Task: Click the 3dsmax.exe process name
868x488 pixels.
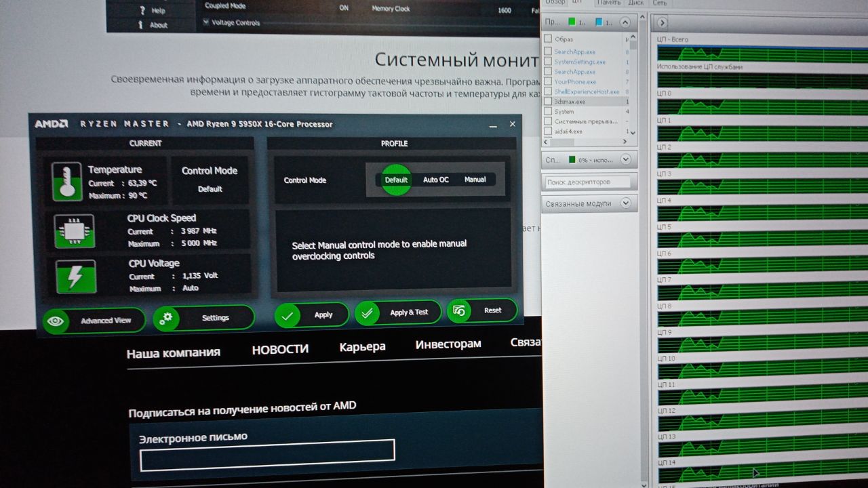Action: click(x=570, y=102)
